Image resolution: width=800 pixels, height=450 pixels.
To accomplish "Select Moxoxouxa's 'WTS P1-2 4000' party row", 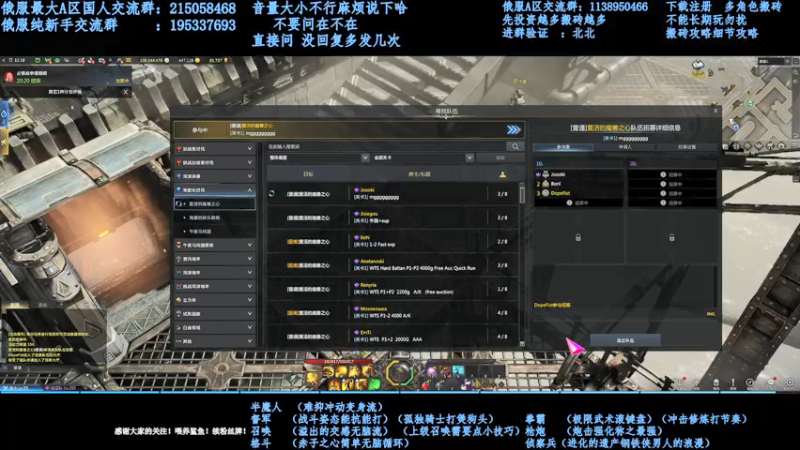I will point(392,313).
